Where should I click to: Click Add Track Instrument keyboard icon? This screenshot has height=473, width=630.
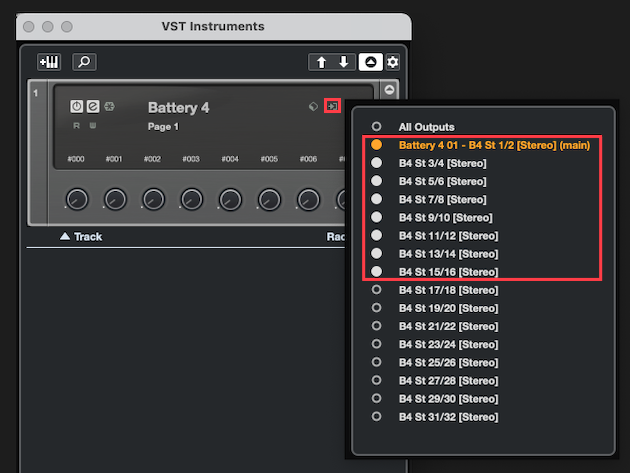pyautogui.click(x=49, y=62)
